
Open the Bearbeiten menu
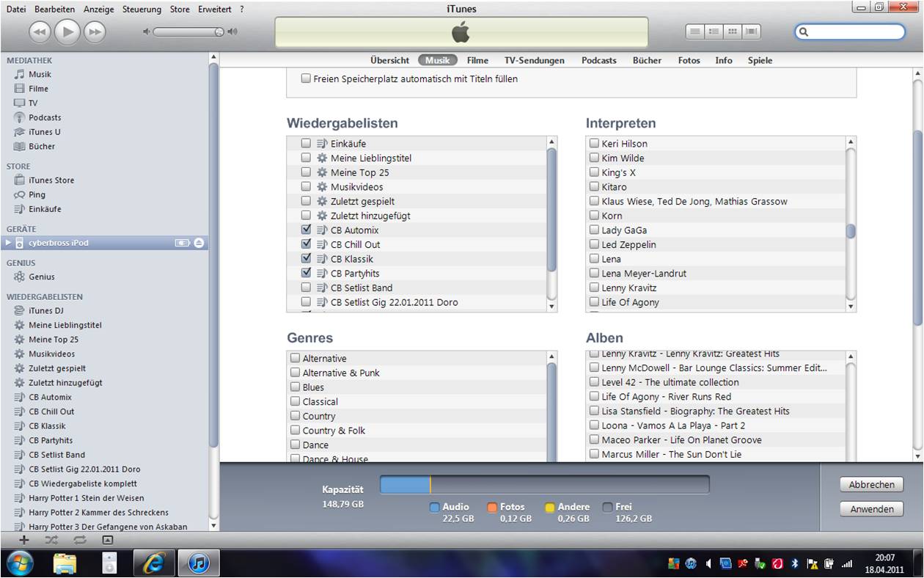[54, 10]
